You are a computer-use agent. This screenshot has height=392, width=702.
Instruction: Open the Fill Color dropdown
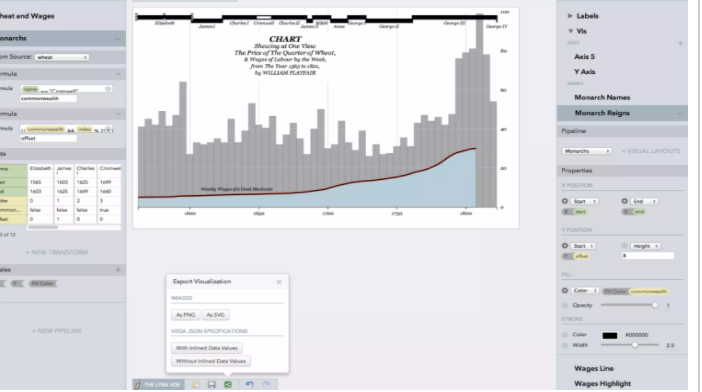(x=585, y=291)
